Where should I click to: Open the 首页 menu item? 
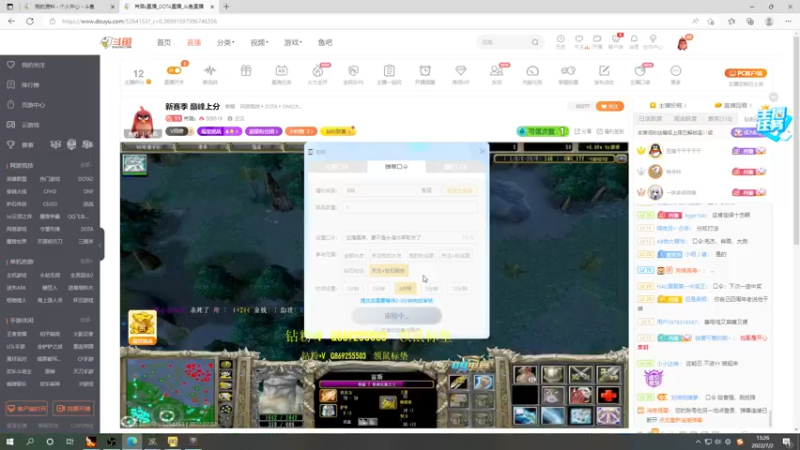[x=164, y=42]
